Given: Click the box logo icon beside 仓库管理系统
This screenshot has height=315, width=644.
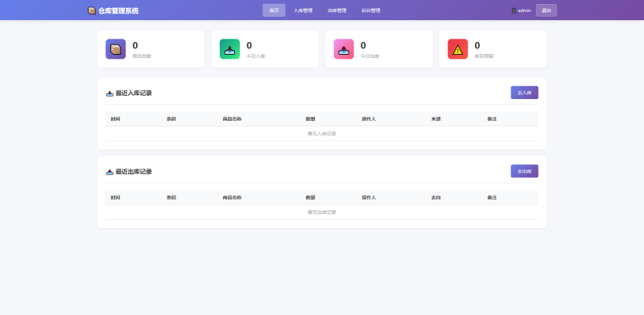Looking at the screenshot, I should [92, 10].
